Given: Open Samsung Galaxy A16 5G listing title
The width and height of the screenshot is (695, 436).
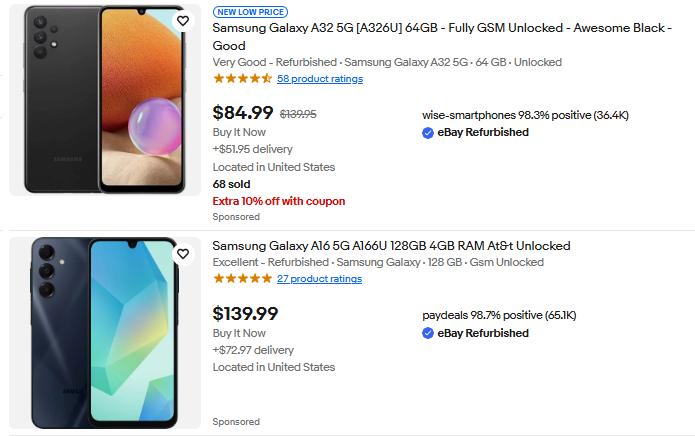Looking at the screenshot, I should [x=391, y=246].
